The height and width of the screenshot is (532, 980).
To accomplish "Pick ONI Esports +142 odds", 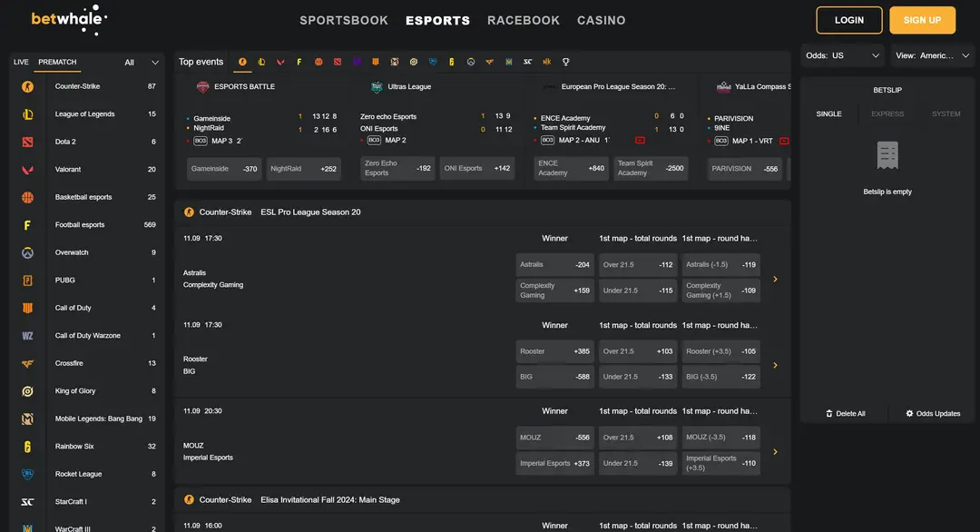I will click(x=477, y=168).
